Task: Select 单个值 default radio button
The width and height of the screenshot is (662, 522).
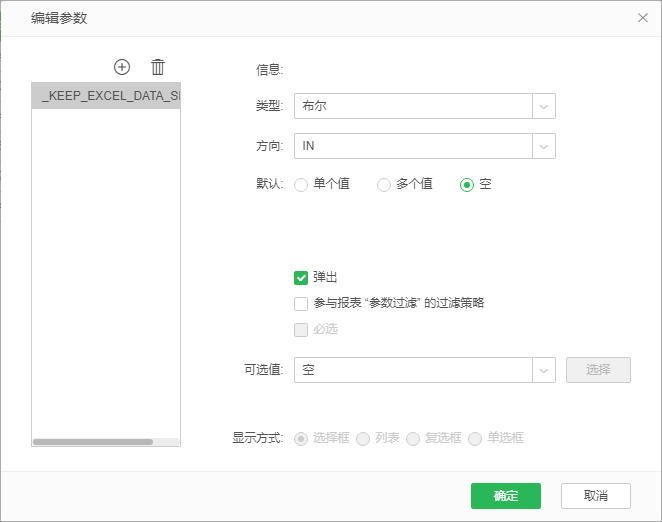Action: click(301, 185)
